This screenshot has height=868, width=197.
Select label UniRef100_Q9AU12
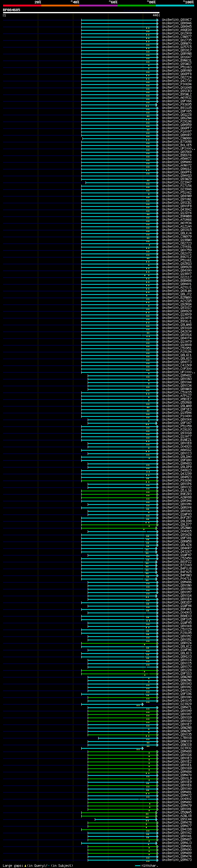tap(176, 169)
